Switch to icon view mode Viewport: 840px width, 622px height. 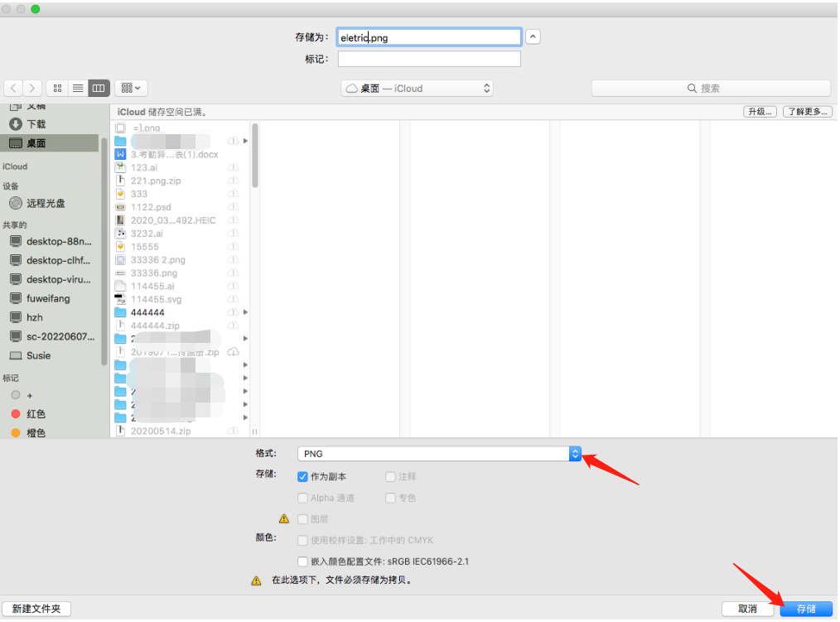(x=57, y=88)
